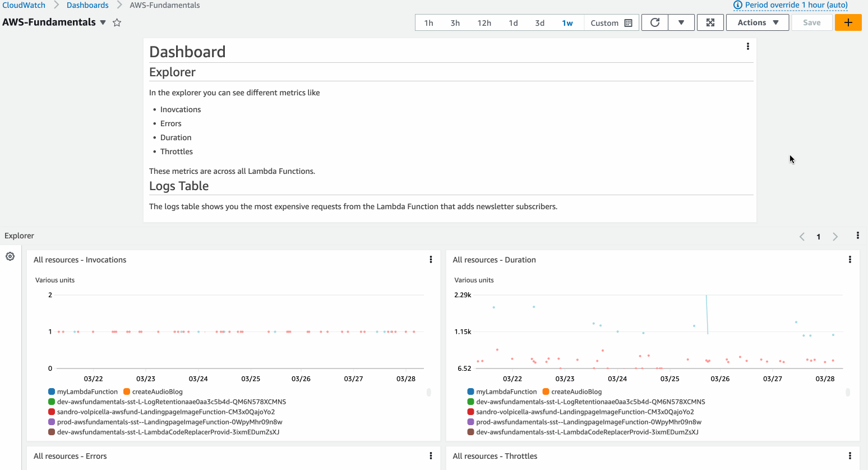This screenshot has width=868, height=470.
Task: Open the All resources - Duration widget menu
Action: (x=849, y=259)
